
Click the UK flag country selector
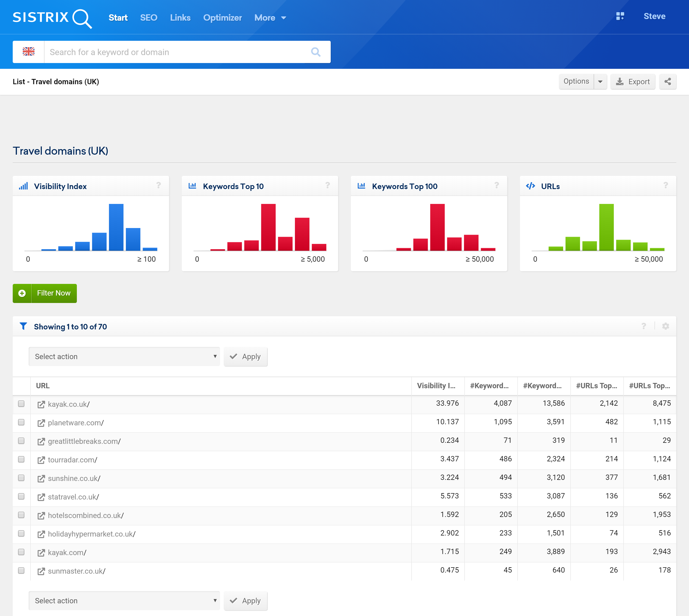pyautogui.click(x=28, y=52)
